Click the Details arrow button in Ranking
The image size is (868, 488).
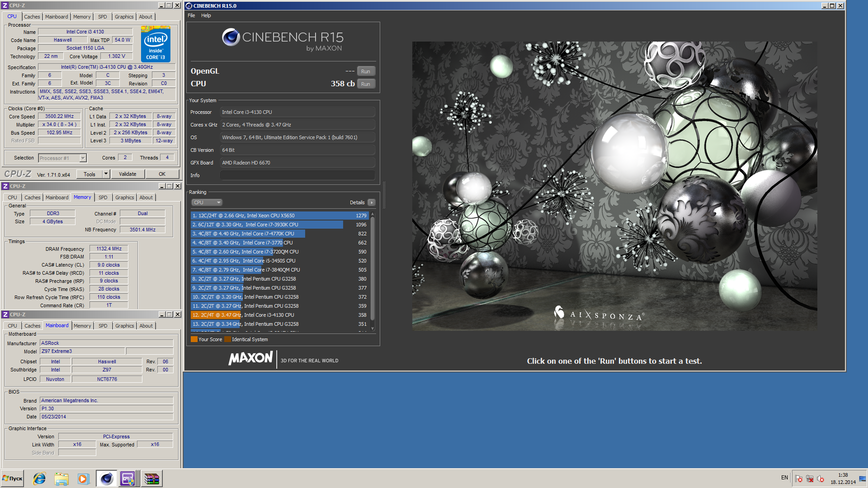coord(372,202)
